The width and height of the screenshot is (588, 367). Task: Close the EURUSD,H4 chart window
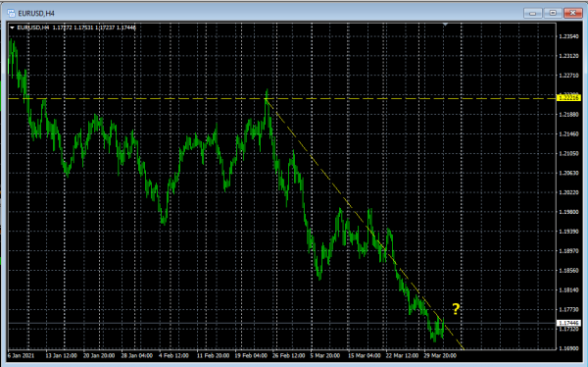tap(572, 13)
